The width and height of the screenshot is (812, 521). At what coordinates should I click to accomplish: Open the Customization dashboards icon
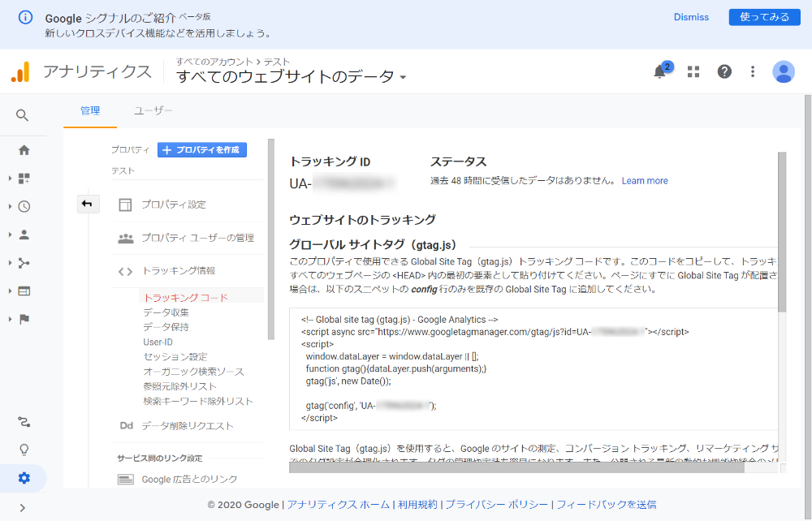click(24, 179)
